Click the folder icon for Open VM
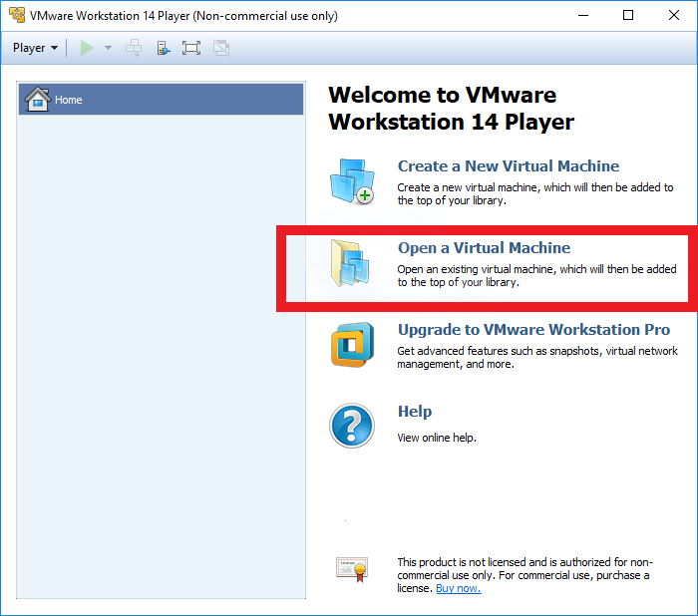Screen dimensions: 698x616 (350, 263)
